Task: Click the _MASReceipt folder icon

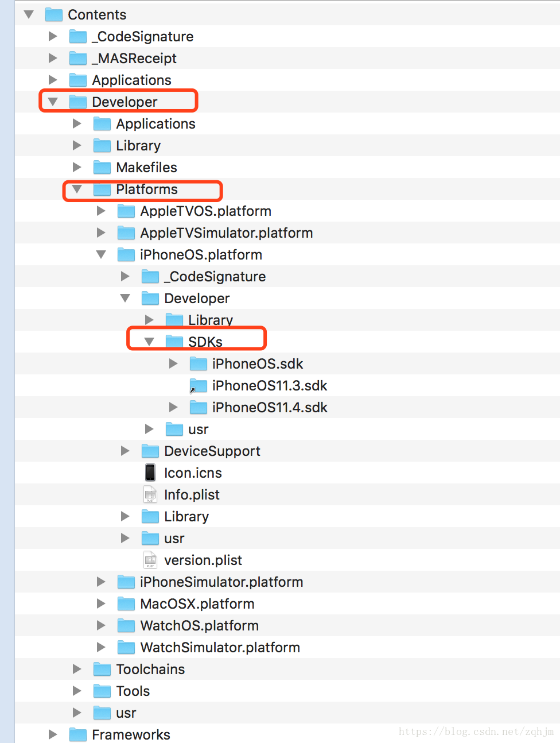Action: click(x=78, y=58)
